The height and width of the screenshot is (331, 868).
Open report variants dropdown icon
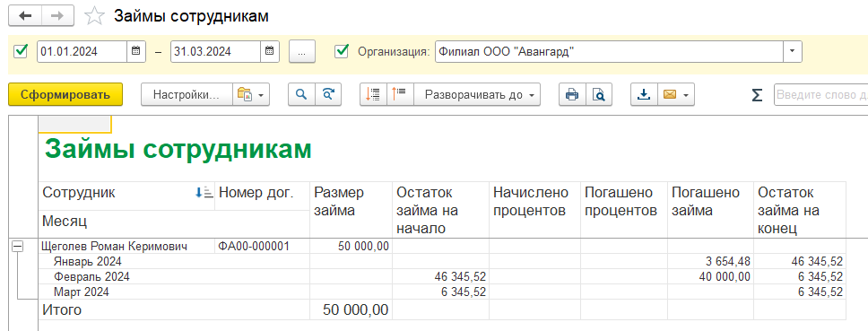pos(251,95)
